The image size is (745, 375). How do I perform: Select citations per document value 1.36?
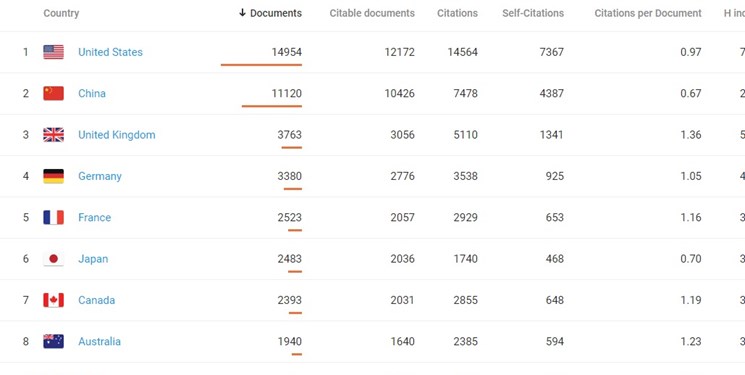coord(691,135)
